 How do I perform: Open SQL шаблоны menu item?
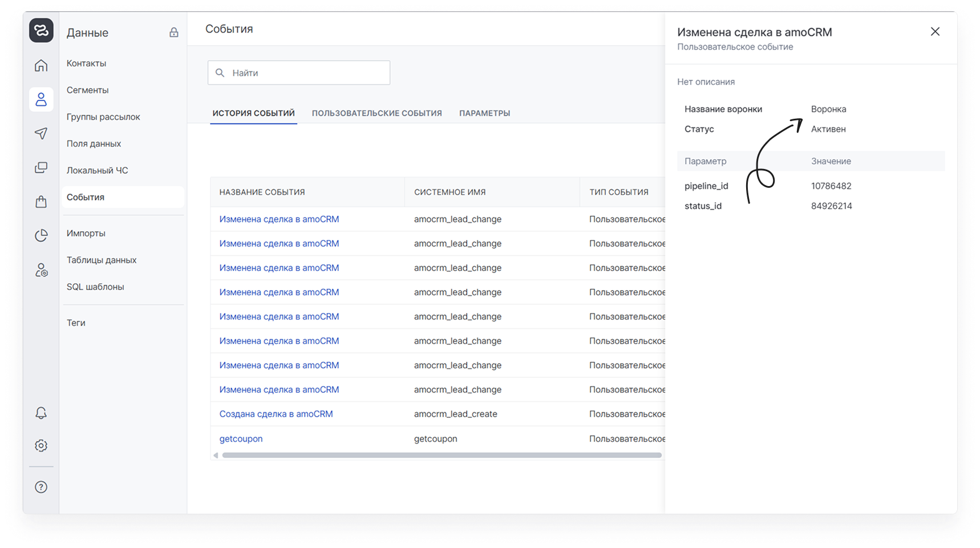pos(95,287)
